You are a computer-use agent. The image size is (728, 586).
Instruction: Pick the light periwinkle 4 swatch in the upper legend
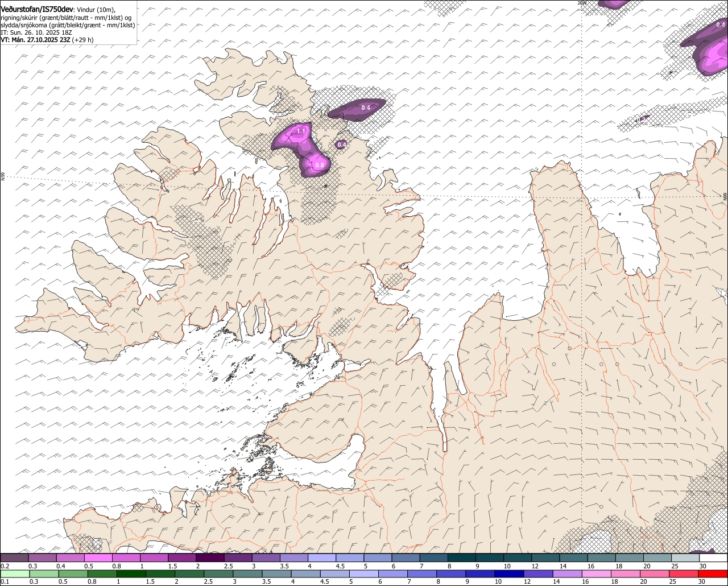(322, 558)
